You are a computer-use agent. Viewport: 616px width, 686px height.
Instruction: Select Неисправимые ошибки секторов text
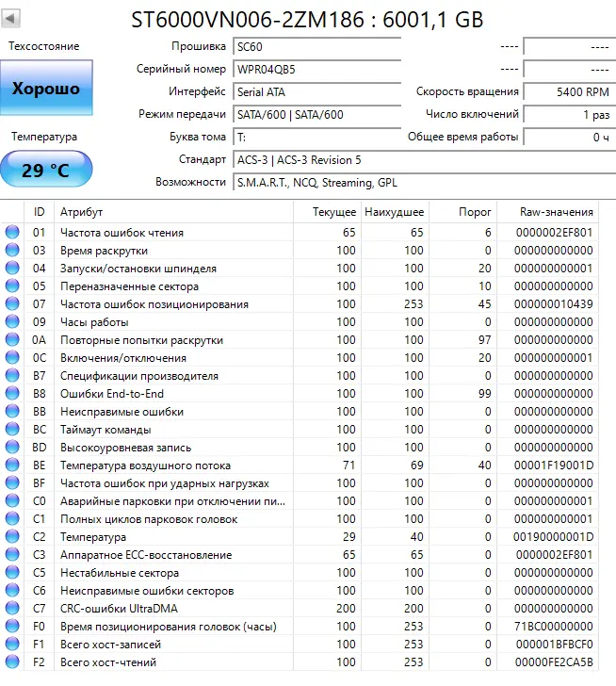click(x=147, y=591)
